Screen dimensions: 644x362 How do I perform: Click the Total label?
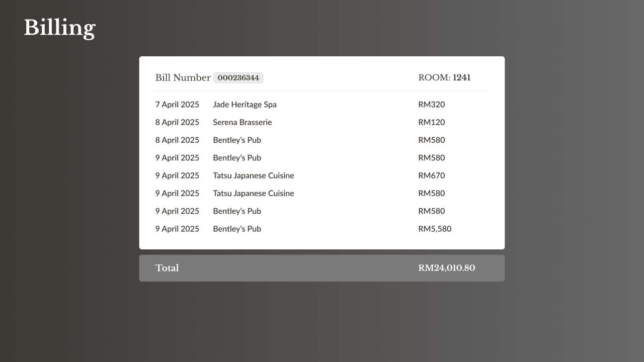click(167, 268)
